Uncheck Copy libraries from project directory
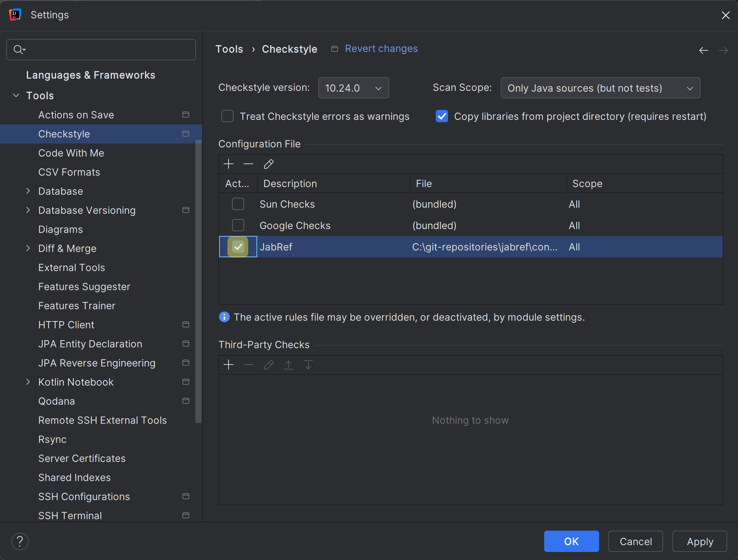738x560 pixels. (442, 116)
